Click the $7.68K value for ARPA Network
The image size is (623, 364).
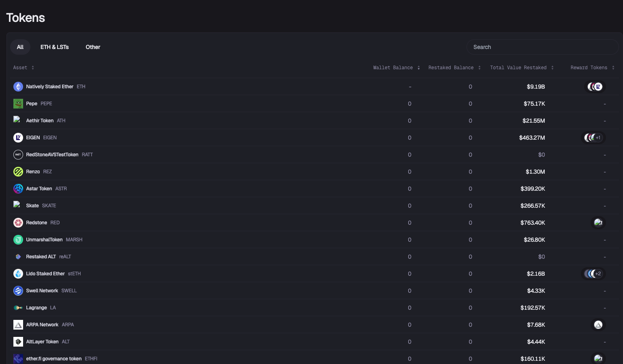coord(536,325)
